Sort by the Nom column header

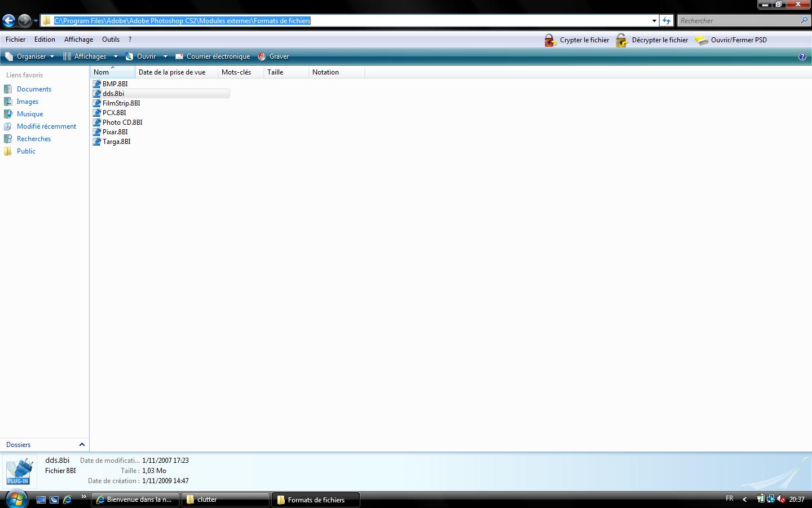pos(113,72)
